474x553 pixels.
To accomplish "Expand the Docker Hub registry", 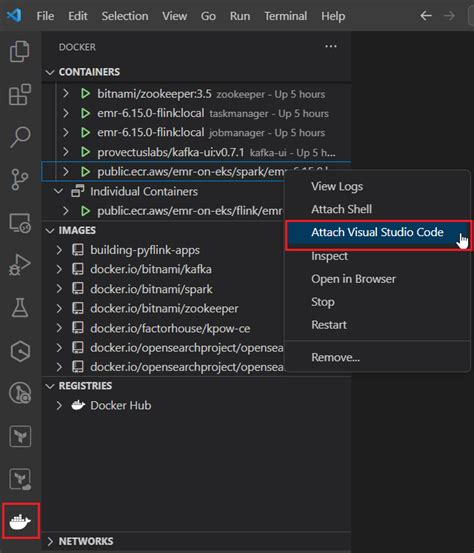I will (x=59, y=405).
